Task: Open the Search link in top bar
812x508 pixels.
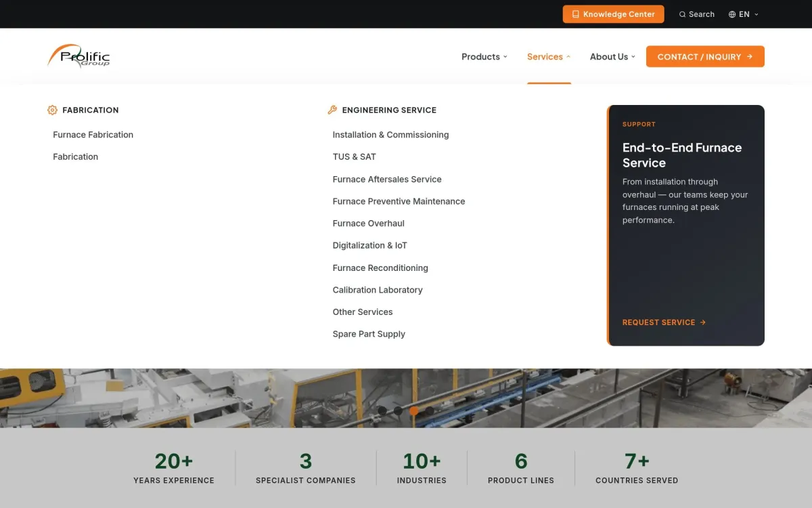Action: click(697, 14)
